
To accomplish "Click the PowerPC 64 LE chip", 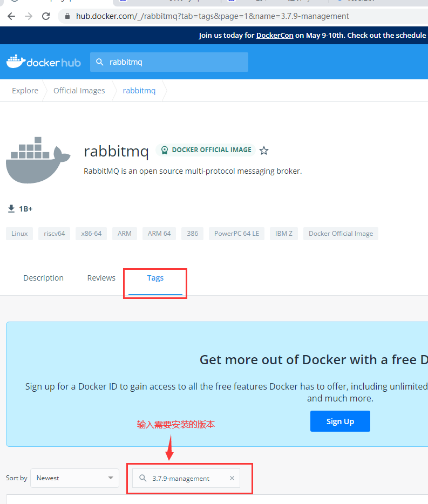I will tap(237, 233).
